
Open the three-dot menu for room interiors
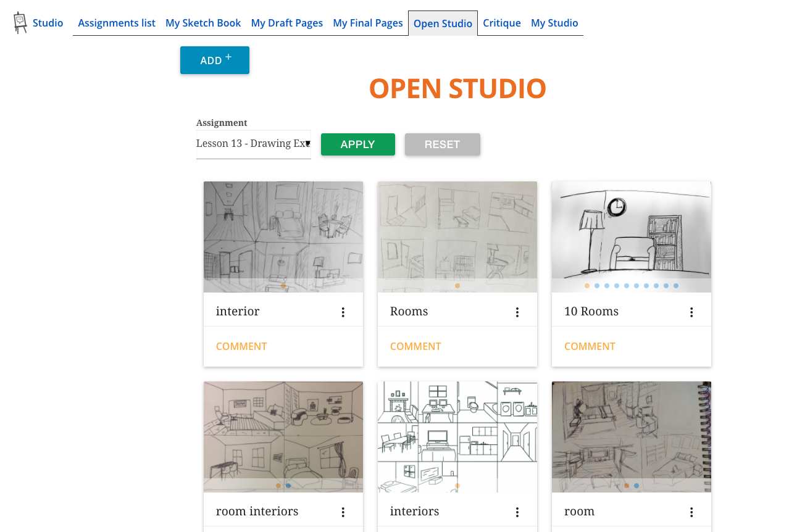pos(343,512)
